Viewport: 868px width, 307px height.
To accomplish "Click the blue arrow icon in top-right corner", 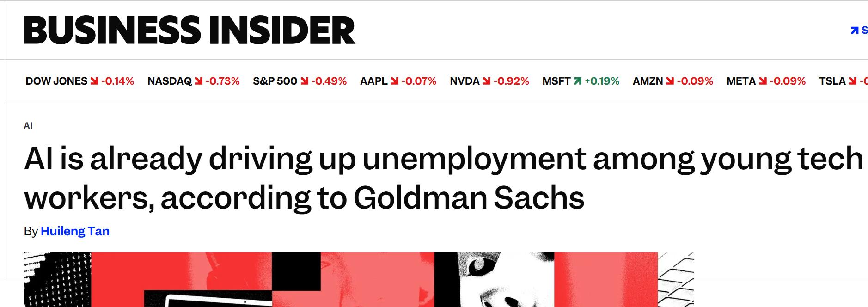I will point(854,31).
